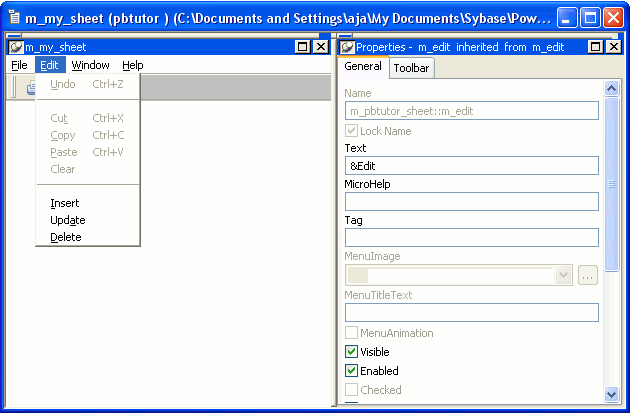Click the disabled Paste menu entry
Image resolution: width=631 pixels, height=414 pixels.
[88, 152]
